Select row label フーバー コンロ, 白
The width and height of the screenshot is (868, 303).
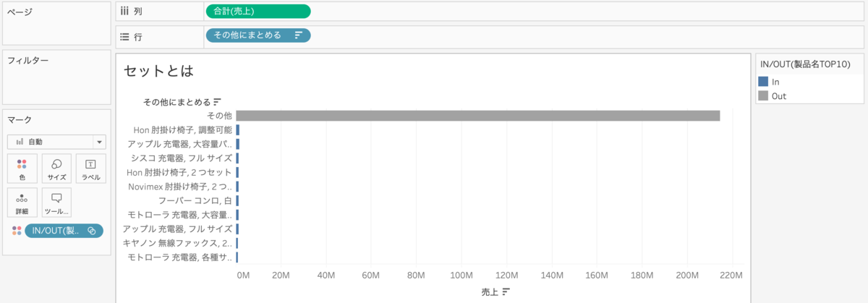pos(195,200)
